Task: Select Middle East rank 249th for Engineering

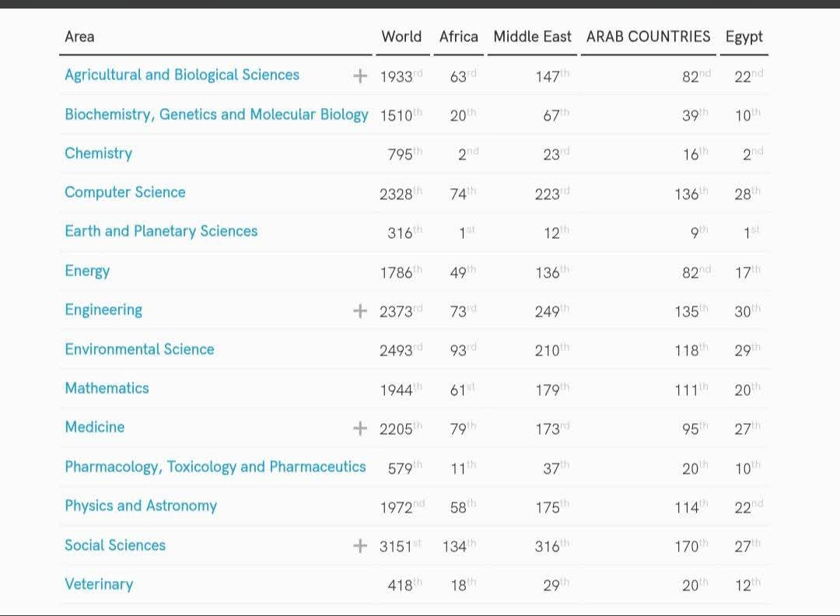Action: (552, 311)
